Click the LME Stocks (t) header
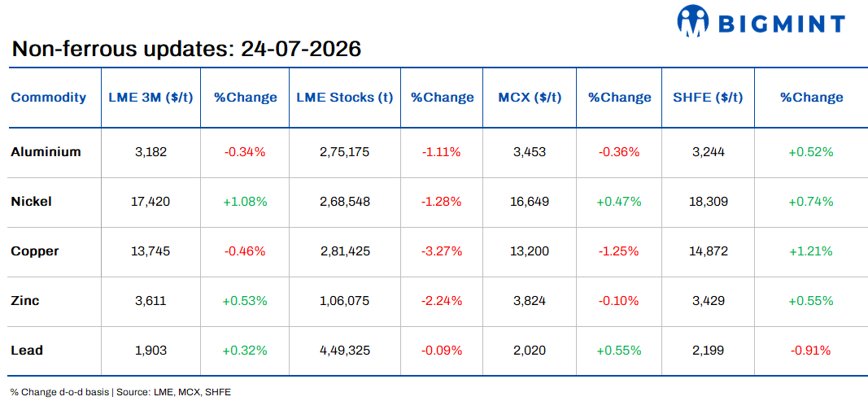The height and width of the screenshot is (401, 868). coord(345,98)
